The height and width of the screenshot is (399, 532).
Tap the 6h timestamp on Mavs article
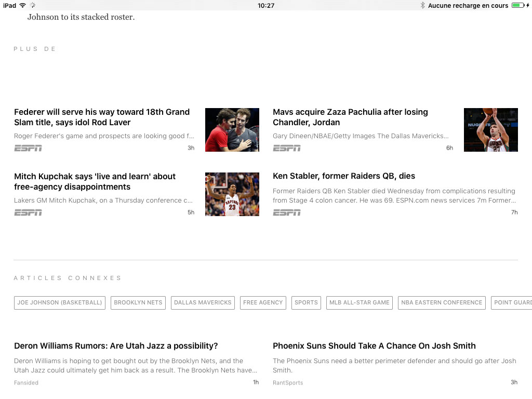tap(449, 148)
